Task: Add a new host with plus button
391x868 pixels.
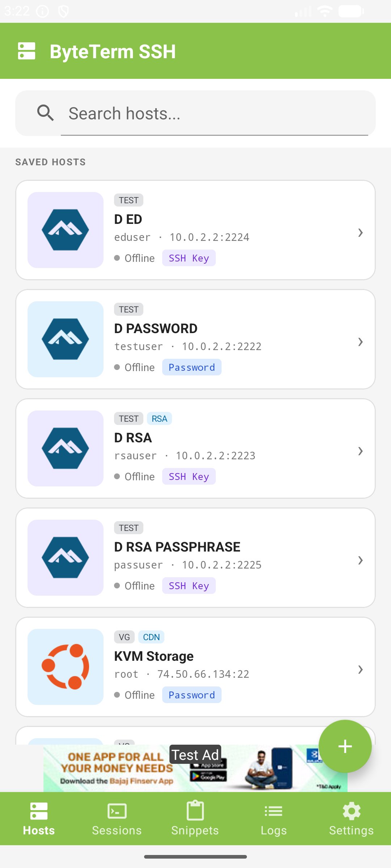Action: (x=345, y=746)
